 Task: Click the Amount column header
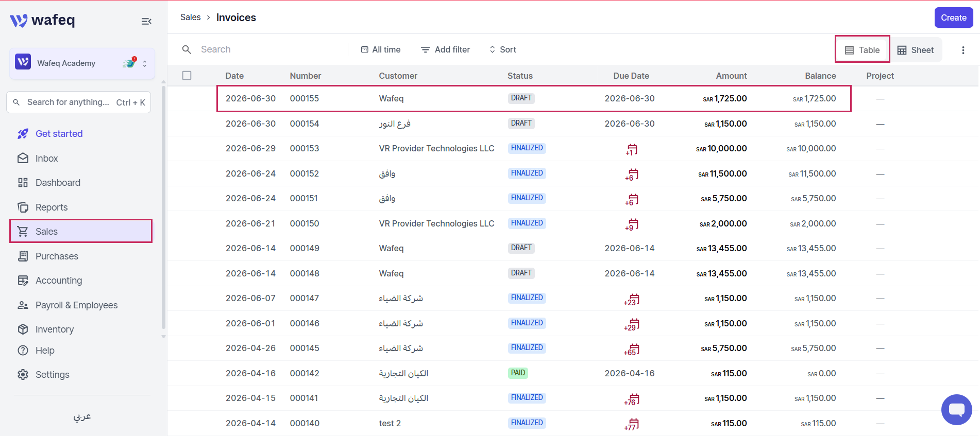[731, 76]
